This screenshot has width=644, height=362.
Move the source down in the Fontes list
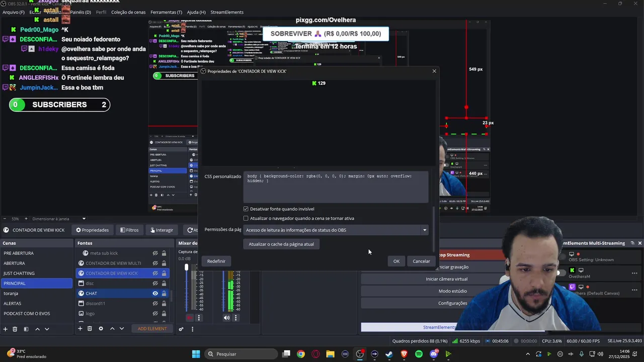122,329
